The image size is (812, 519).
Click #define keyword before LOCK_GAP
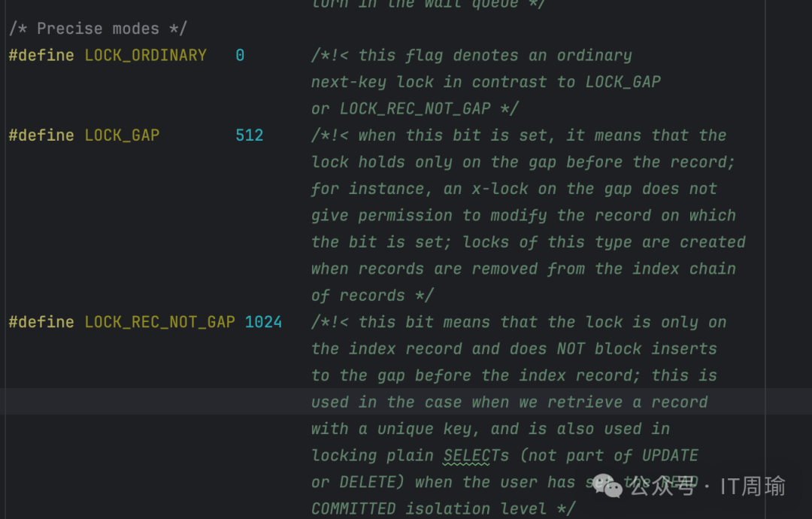[41, 135]
